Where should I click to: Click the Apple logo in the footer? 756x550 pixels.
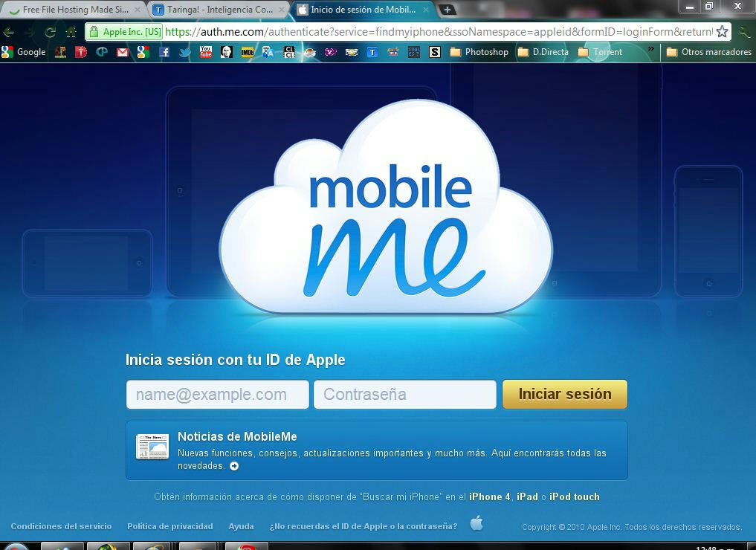(x=476, y=523)
